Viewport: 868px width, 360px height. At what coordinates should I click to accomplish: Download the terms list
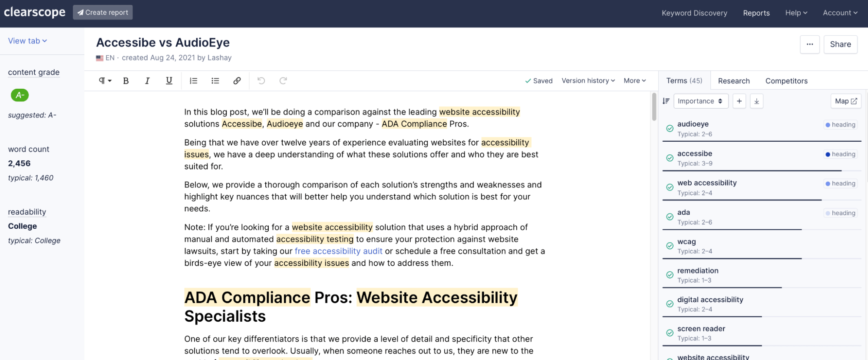(756, 101)
